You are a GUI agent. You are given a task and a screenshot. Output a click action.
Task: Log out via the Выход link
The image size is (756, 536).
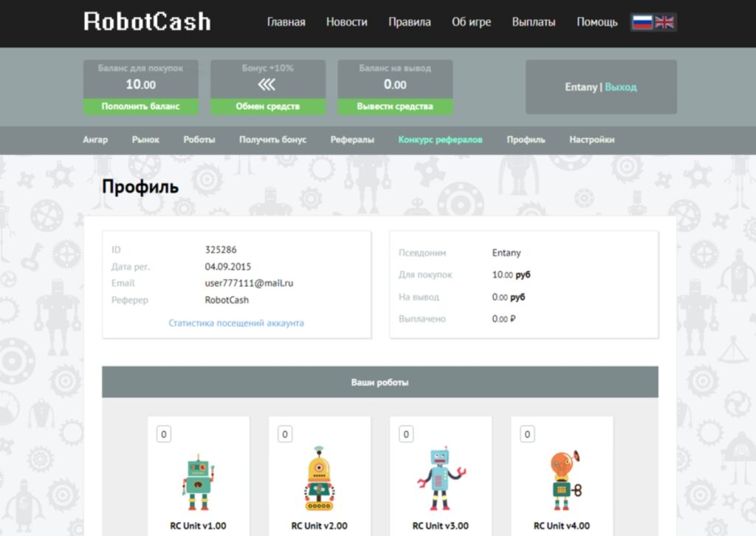(x=621, y=87)
